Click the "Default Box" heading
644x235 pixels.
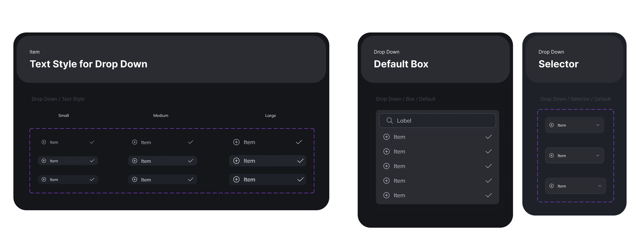[x=401, y=64]
